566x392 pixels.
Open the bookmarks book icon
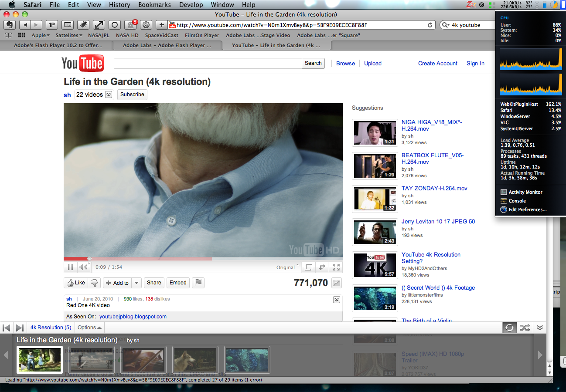point(8,35)
